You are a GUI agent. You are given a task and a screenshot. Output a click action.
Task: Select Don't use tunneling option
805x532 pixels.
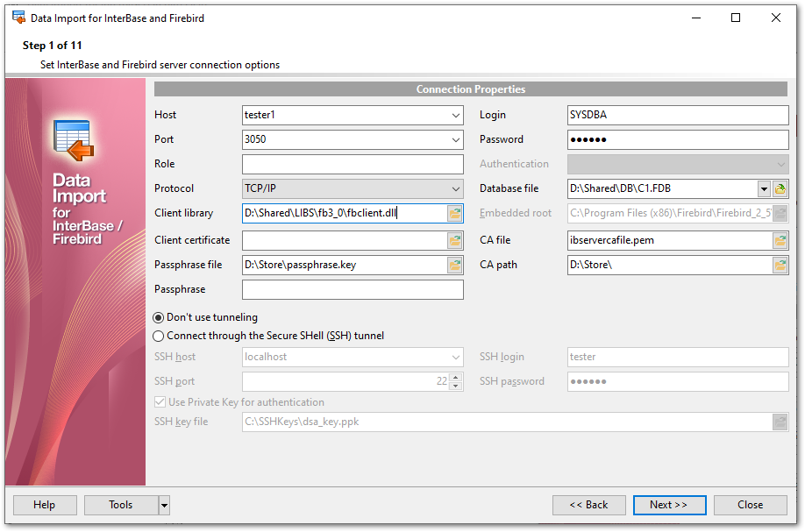click(x=159, y=317)
